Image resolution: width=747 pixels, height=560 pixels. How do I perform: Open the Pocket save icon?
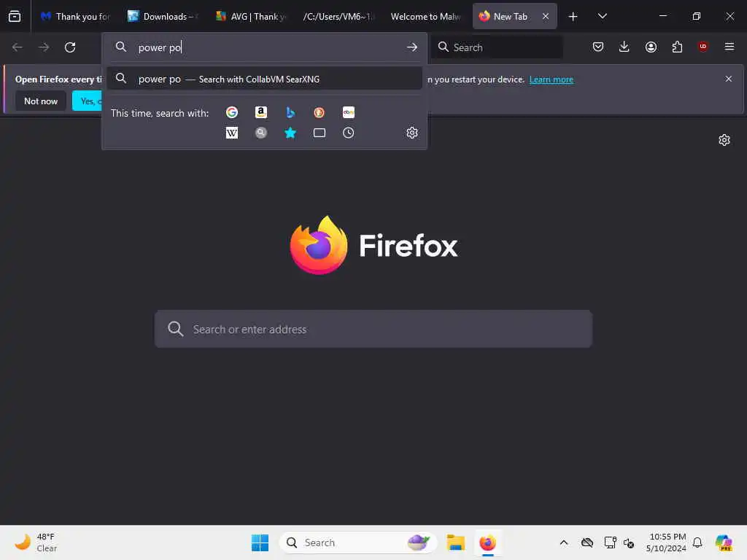pyautogui.click(x=598, y=47)
